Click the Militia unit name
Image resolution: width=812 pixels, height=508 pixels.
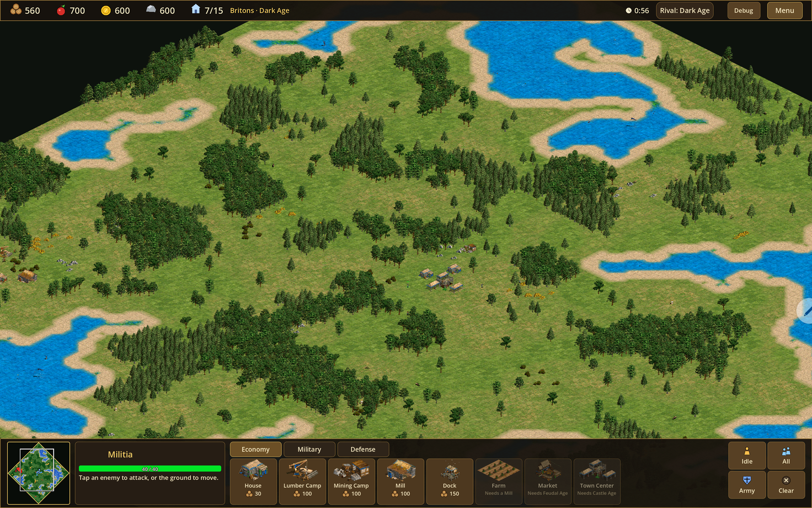pyautogui.click(x=120, y=454)
